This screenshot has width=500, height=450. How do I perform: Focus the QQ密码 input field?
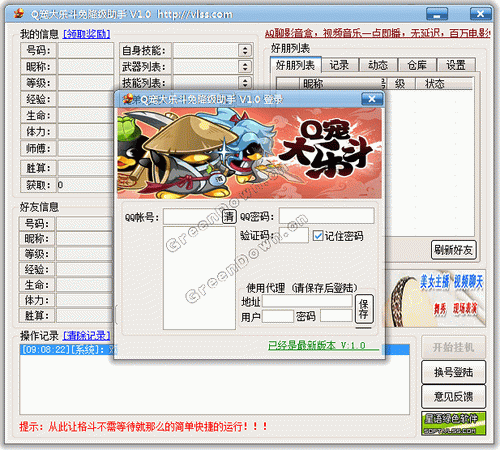click(x=326, y=216)
